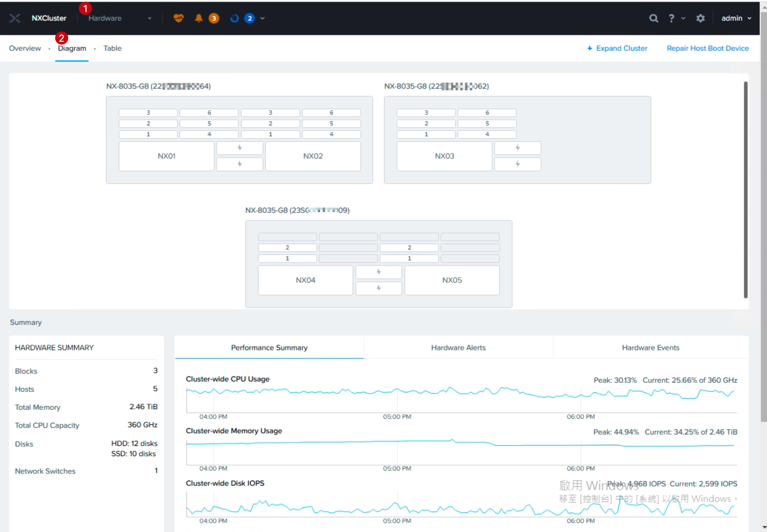
Task: Click the blue tasks circle icon
Action: pyautogui.click(x=235, y=18)
